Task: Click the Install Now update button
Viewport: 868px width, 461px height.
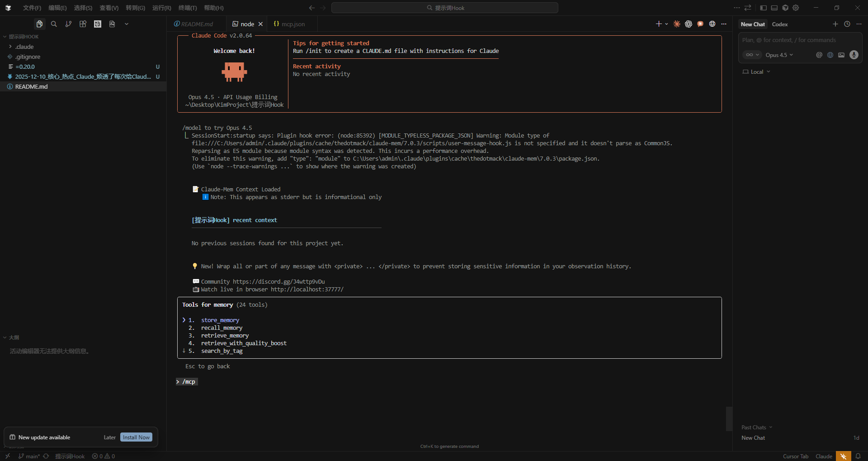Action: click(x=136, y=437)
